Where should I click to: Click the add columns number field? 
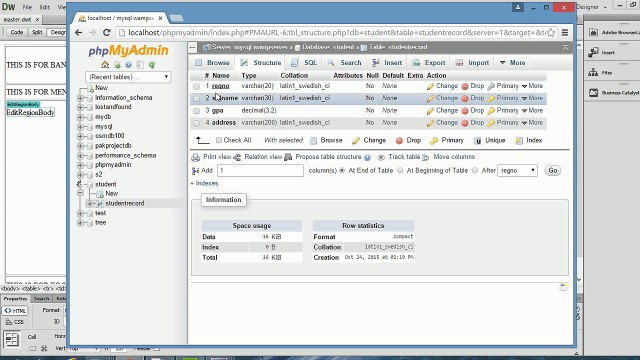[x=260, y=171]
